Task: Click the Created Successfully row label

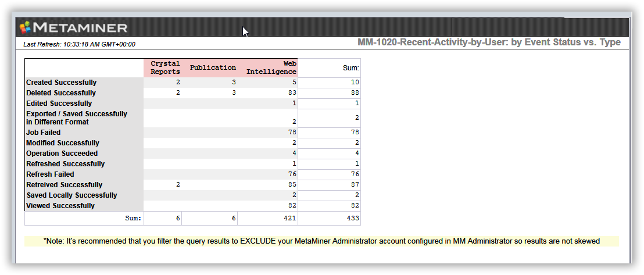Action: (61, 83)
